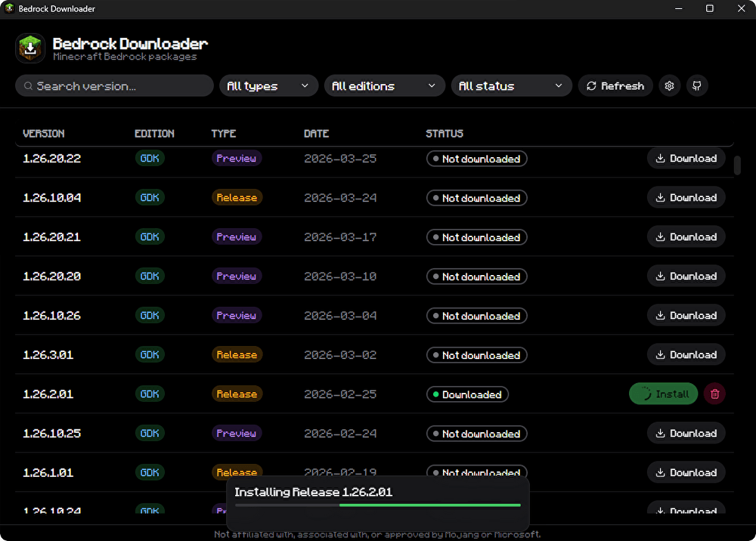Click the search magnifier icon
Screen dimensions: 756x541
(x=28, y=85)
